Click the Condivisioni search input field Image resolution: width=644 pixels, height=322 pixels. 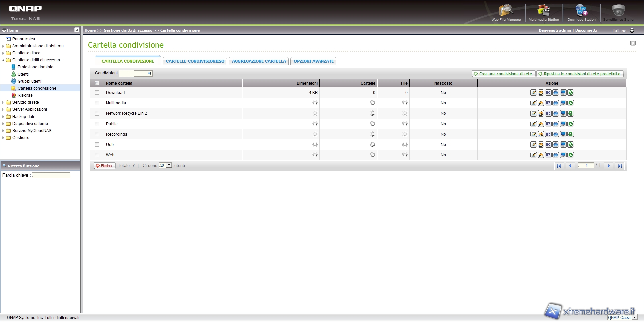[133, 73]
